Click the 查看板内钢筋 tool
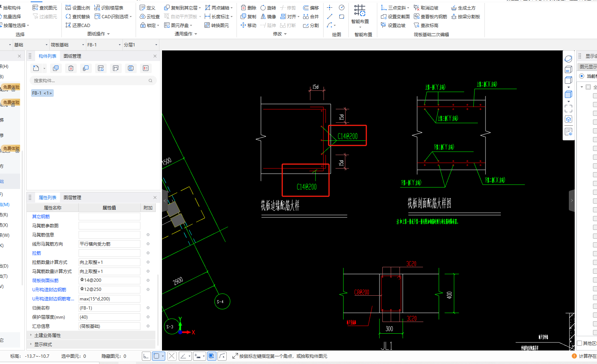597x364 pixels. pos(430,16)
